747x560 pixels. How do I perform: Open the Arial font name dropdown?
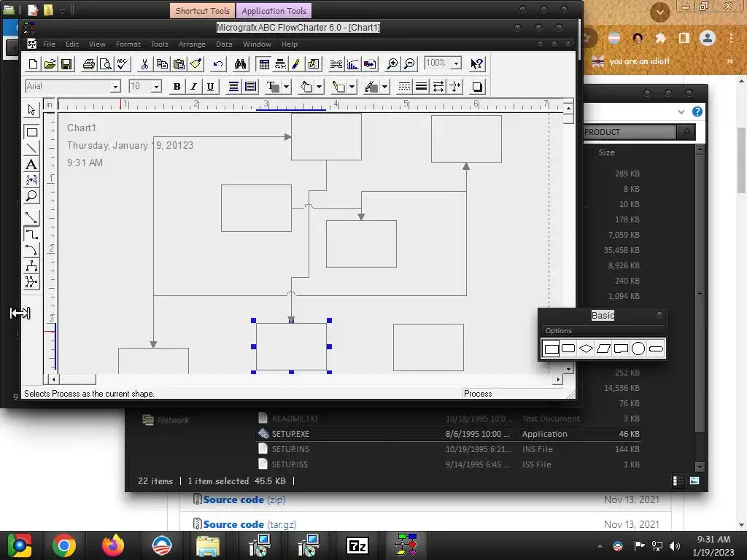point(115,87)
